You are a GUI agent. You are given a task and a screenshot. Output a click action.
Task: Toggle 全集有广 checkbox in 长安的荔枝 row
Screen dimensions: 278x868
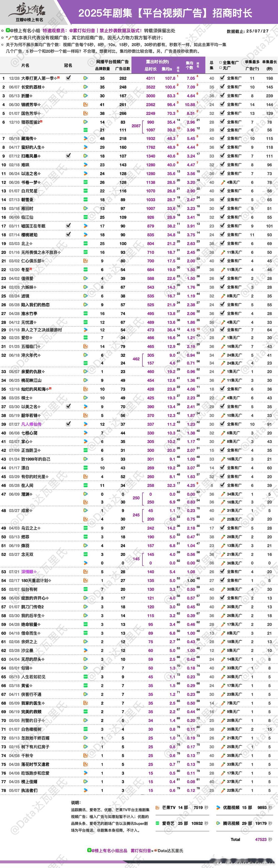222,86
